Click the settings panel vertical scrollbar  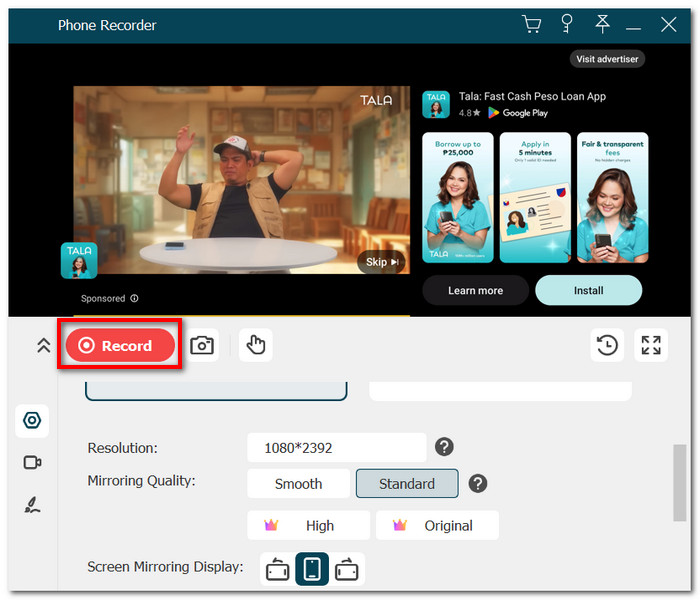[x=679, y=483]
